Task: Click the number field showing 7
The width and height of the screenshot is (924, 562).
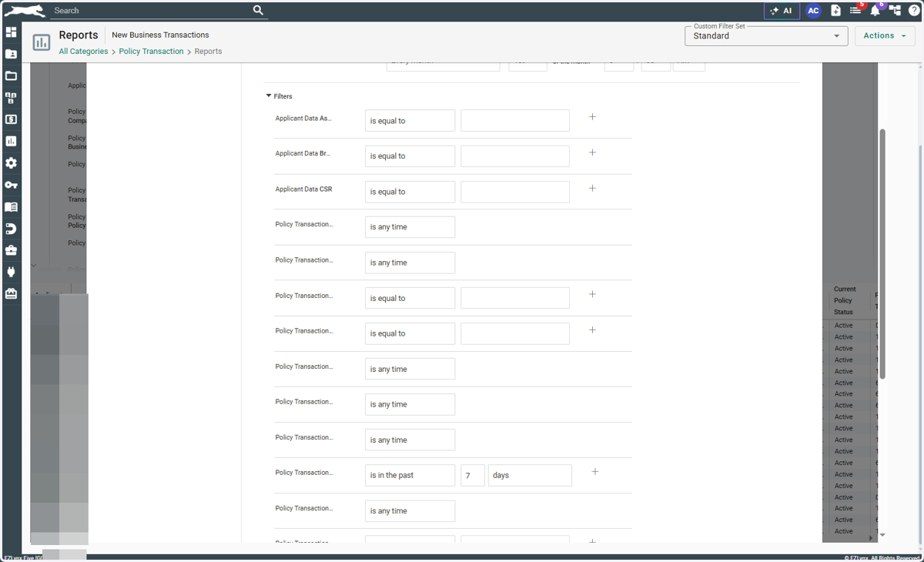Action: (473, 475)
